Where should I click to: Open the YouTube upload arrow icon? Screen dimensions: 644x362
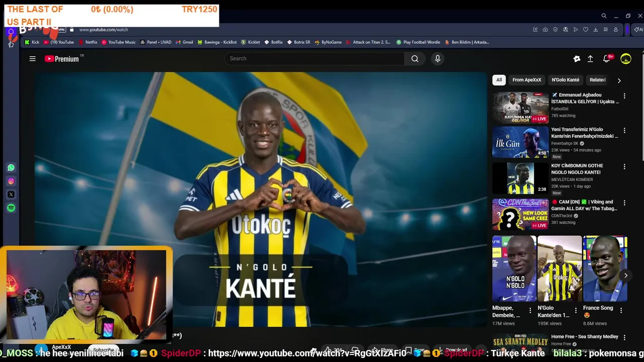click(x=590, y=59)
